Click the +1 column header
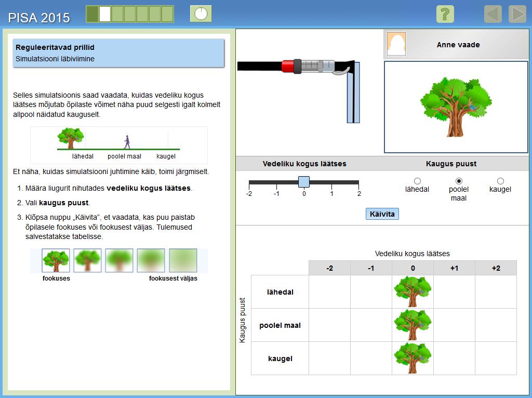 [x=454, y=268]
